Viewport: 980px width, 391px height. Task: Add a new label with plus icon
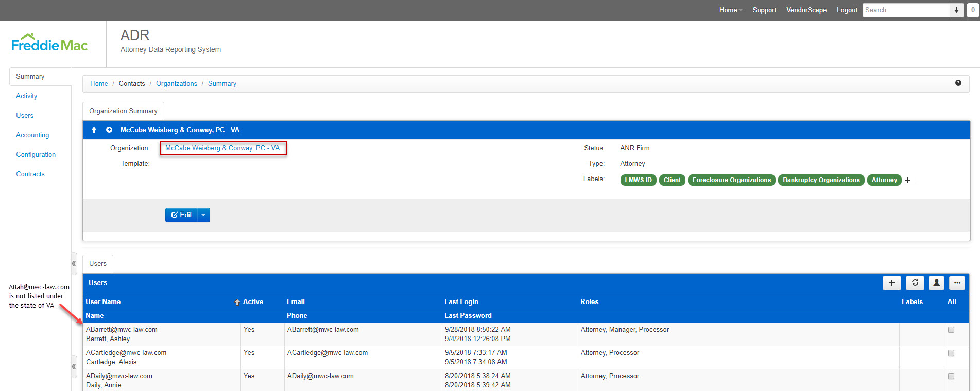point(908,180)
